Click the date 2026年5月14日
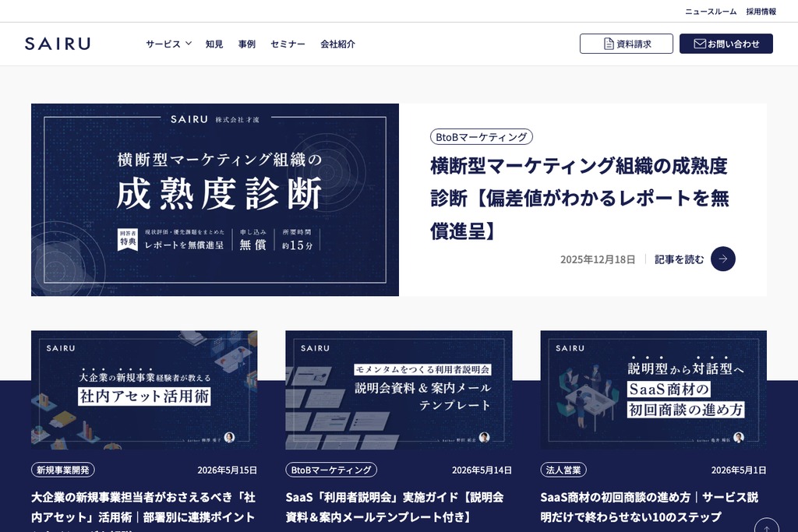The image size is (798, 532). pyautogui.click(x=482, y=470)
